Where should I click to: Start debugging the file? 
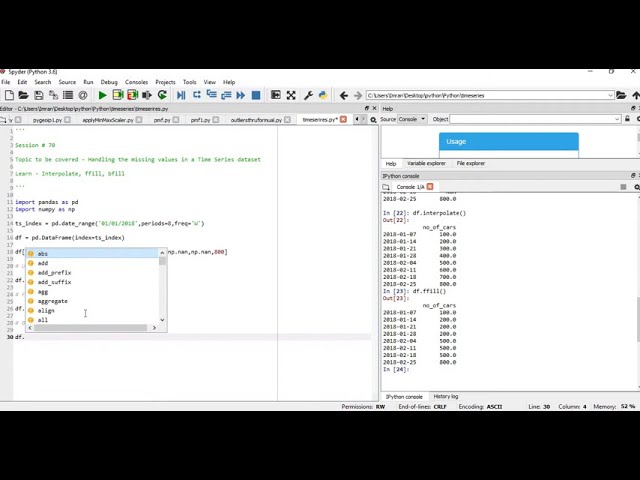coord(181,95)
